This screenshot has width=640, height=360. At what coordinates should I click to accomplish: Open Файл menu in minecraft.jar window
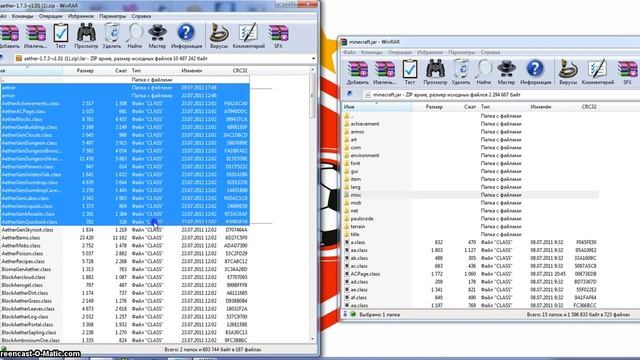[349, 53]
